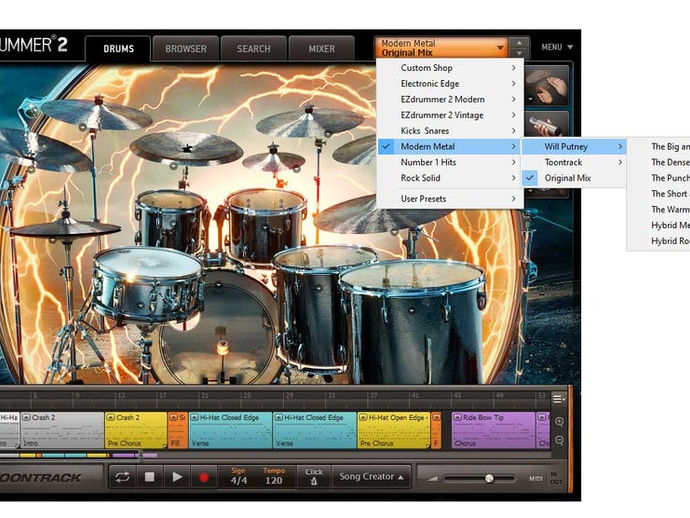Open the Song Creator panel
Viewport: 690px width, 518px height.
[371, 477]
